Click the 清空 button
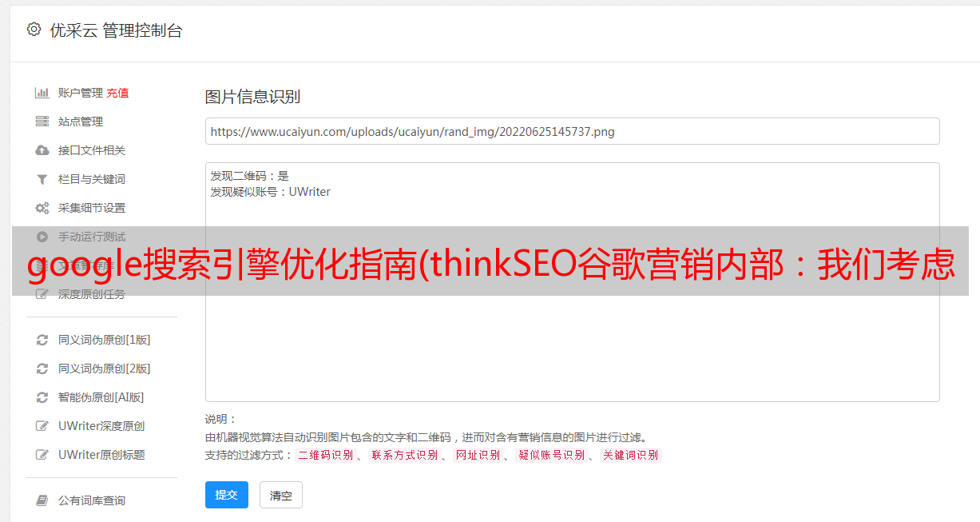Screen dimensions: 980x522 point(281,495)
